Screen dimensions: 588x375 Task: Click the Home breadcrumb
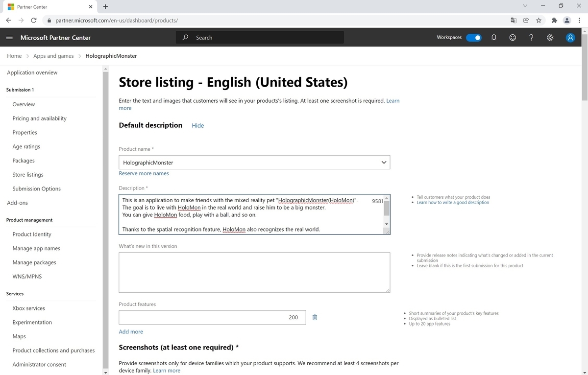[14, 56]
